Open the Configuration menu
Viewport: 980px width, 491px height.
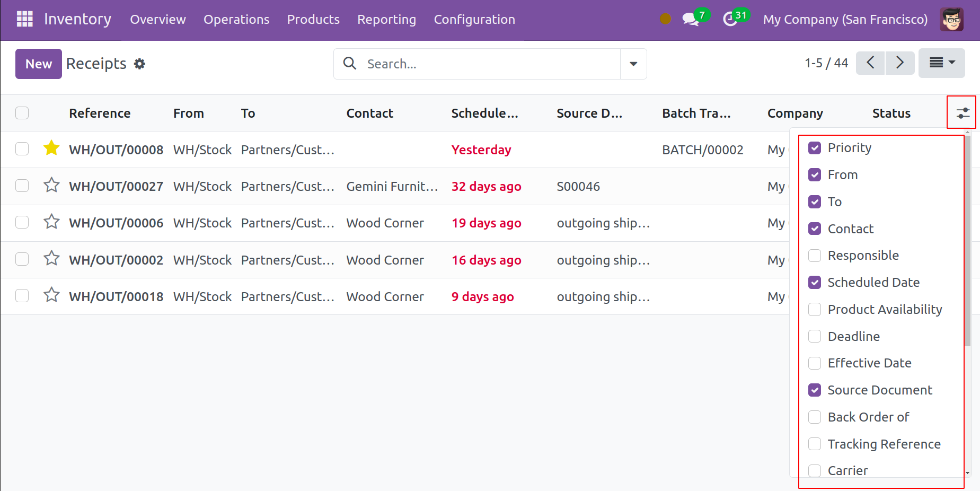click(x=474, y=20)
